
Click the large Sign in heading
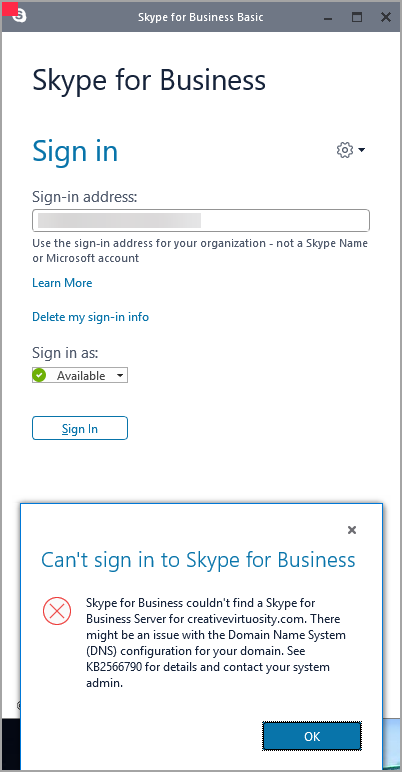coord(75,151)
